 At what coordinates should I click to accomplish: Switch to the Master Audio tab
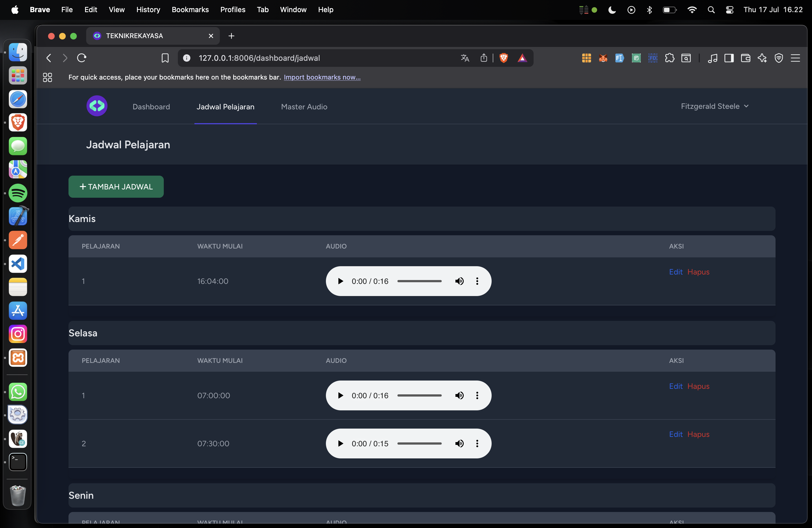(x=304, y=107)
